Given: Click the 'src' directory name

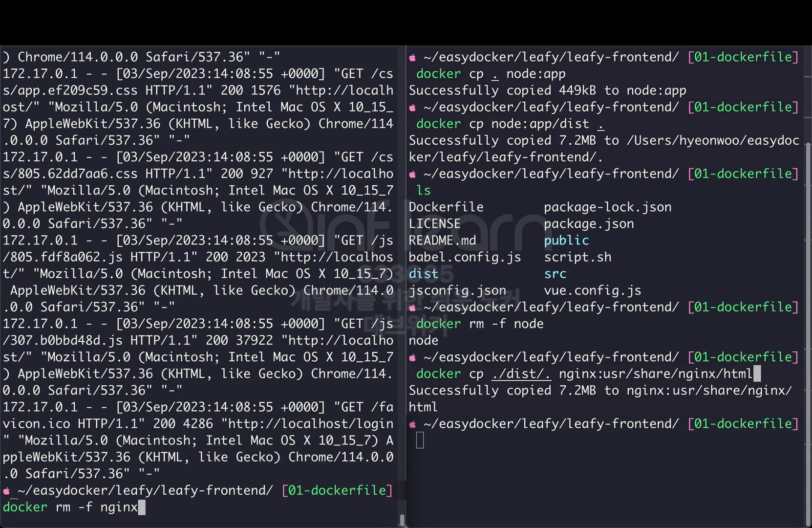Looking at the screenshot, I should (x=555, y=274).
